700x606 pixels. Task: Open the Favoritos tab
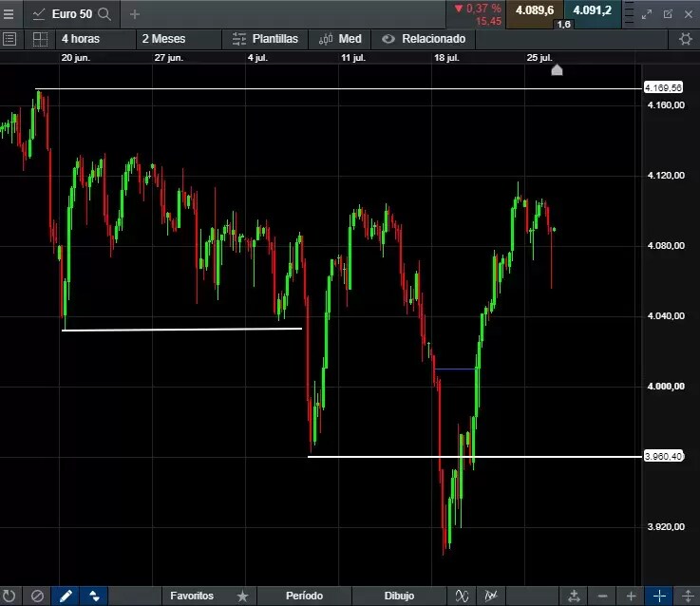[x=192, y=597]
